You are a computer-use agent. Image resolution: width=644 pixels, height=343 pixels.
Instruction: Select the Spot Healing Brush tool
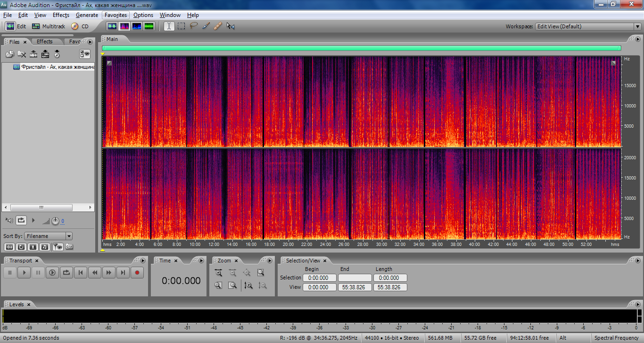click(218, 26)
